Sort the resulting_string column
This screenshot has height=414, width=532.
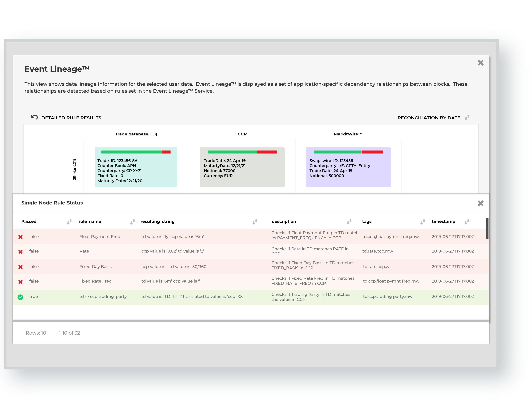tap(255, 221)
